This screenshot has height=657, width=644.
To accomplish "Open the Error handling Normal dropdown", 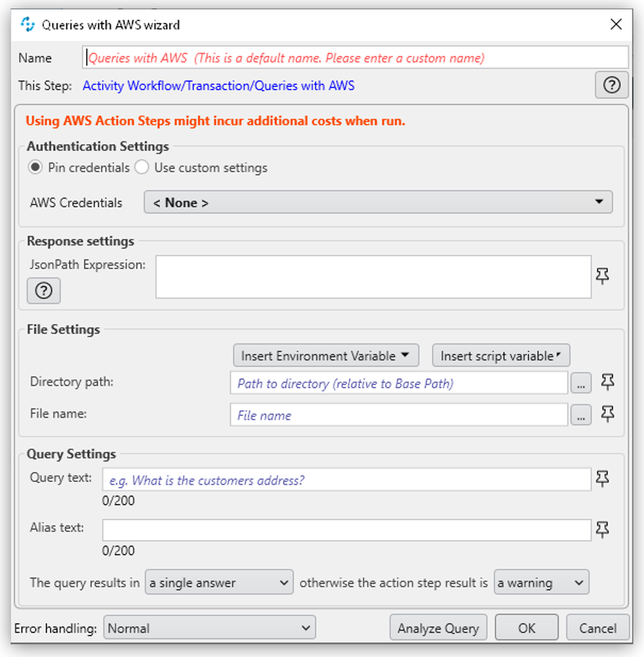I will (209, 628).
